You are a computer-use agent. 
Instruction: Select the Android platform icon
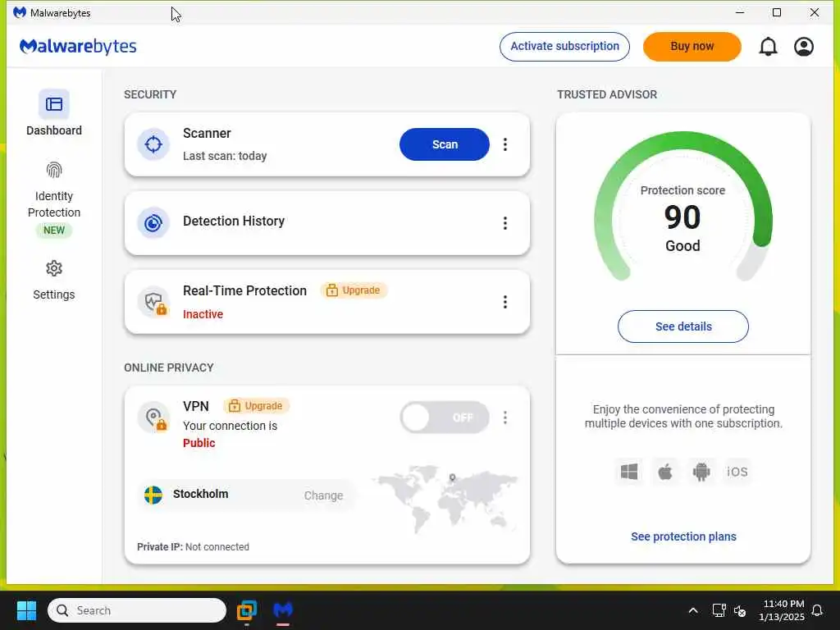click(701, 472)
